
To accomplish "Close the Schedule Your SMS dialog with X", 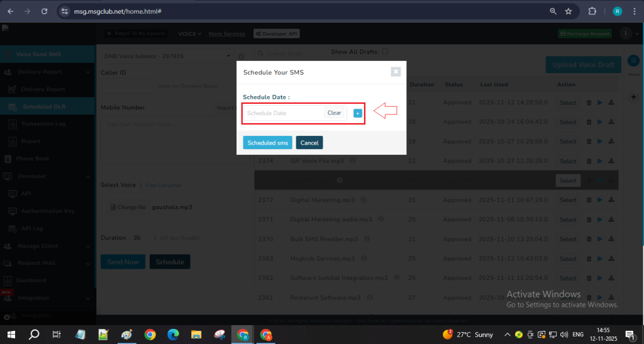I will coord(396,72).
